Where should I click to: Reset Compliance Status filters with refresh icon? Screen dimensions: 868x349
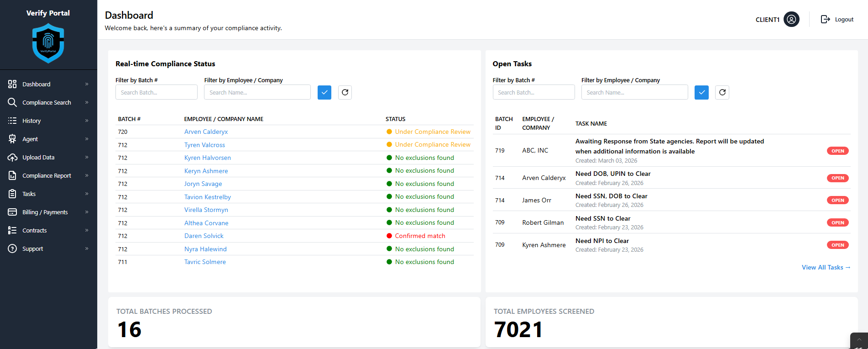(345, 92)
